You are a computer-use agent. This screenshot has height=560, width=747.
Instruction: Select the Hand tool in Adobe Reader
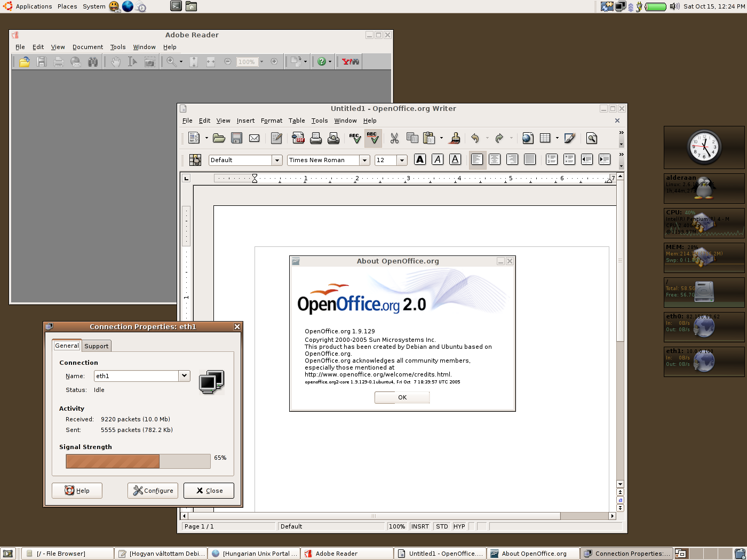[116, 62]
